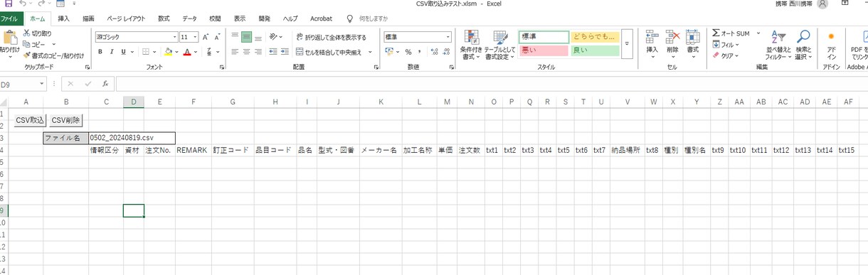Image resolution: width=868 pixels, height=275 pixels.
Task: Expand the Name Box dropdown
Action: (42, 84)
